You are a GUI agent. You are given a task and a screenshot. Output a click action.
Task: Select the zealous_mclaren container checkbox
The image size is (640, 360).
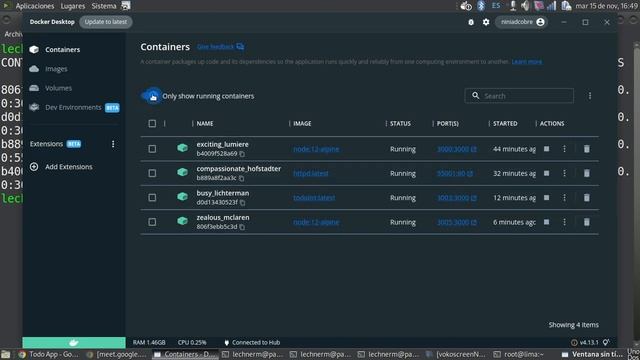click(x=152, y=222)
